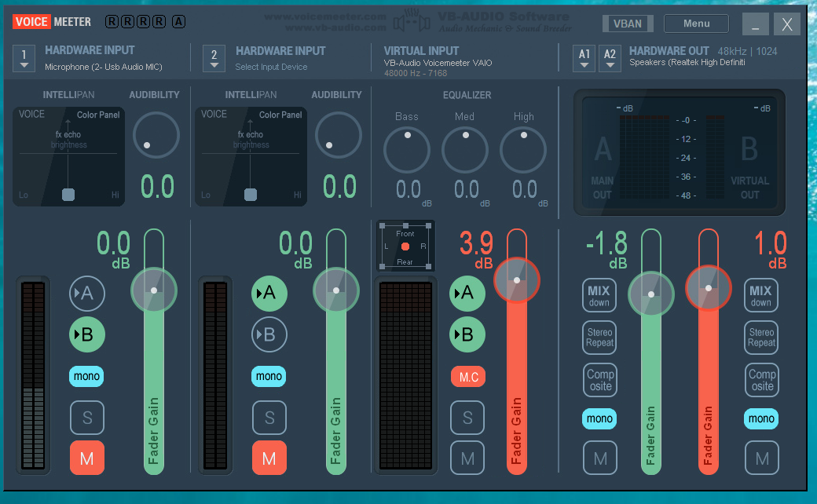Click Audibility knob of Hardware Input 1

156,135
